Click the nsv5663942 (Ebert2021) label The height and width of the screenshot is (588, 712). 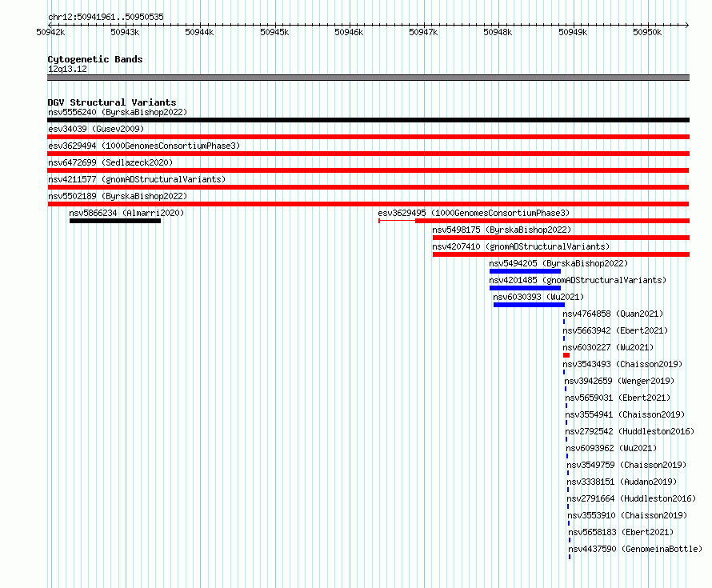click(615, 330)
